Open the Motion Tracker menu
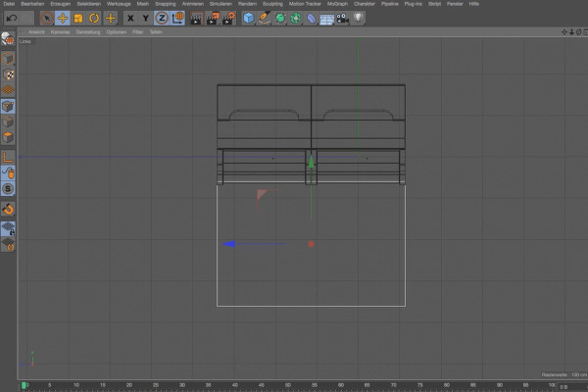The height and width of the screenshot is (392, 588). pos(305,4)
